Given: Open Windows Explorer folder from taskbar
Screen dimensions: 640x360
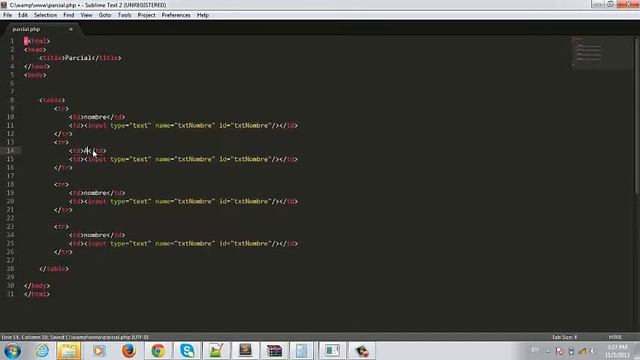Looking at the screenshot, I should click(69, 351).
